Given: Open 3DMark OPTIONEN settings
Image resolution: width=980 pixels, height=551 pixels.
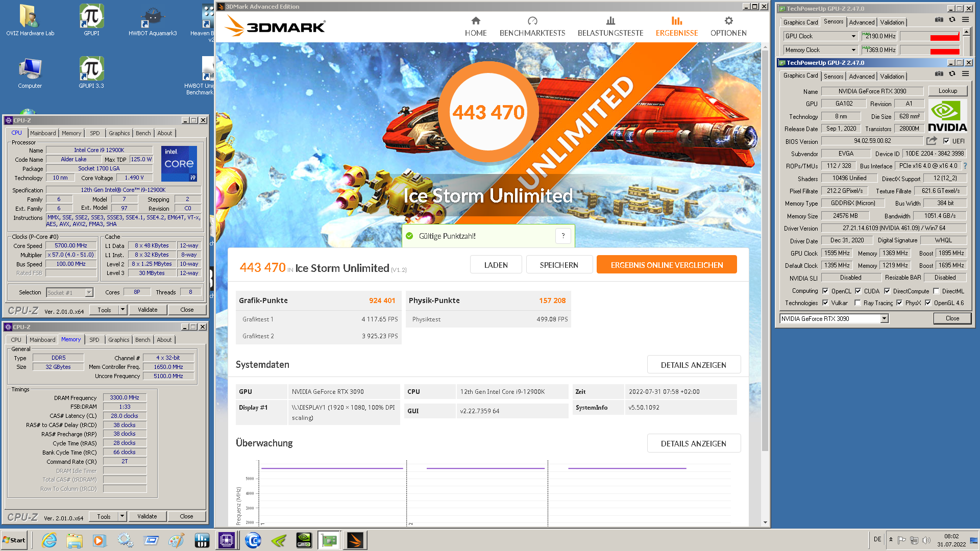Looking at the screenshot, I should (x=728, y=27).
